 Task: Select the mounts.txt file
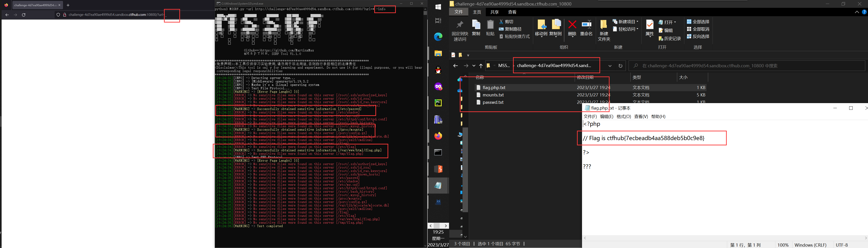pyautogui.click(x=493, y=95)
